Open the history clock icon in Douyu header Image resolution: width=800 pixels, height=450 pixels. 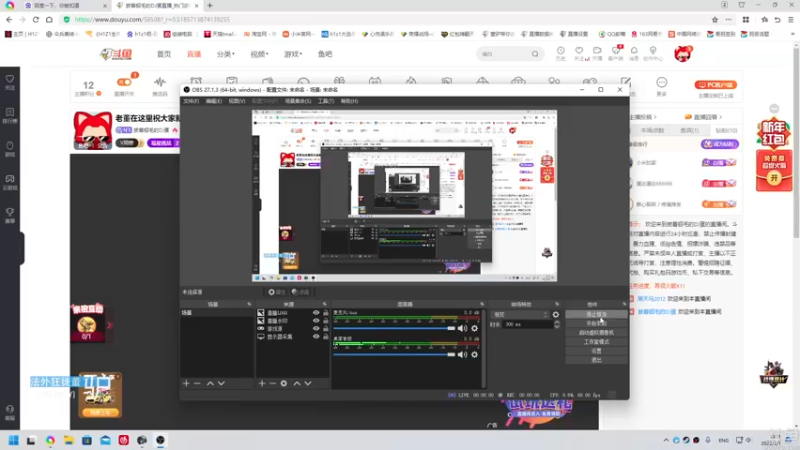561,51
